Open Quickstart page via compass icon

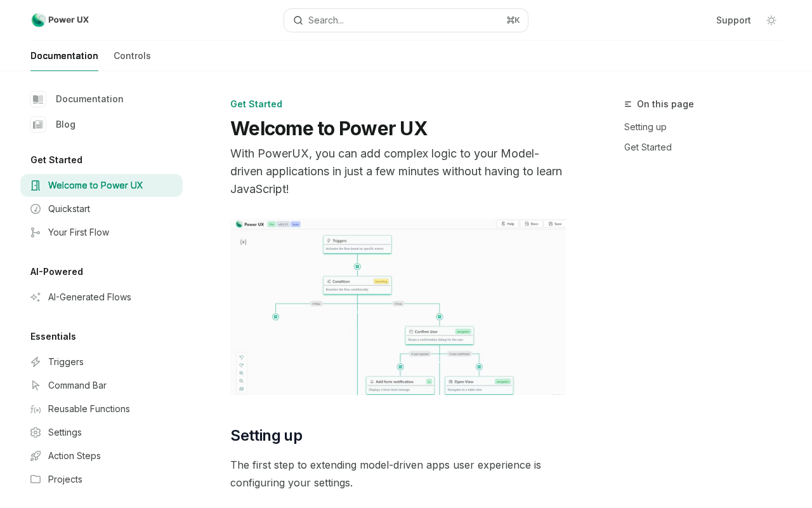click(36, 209)
